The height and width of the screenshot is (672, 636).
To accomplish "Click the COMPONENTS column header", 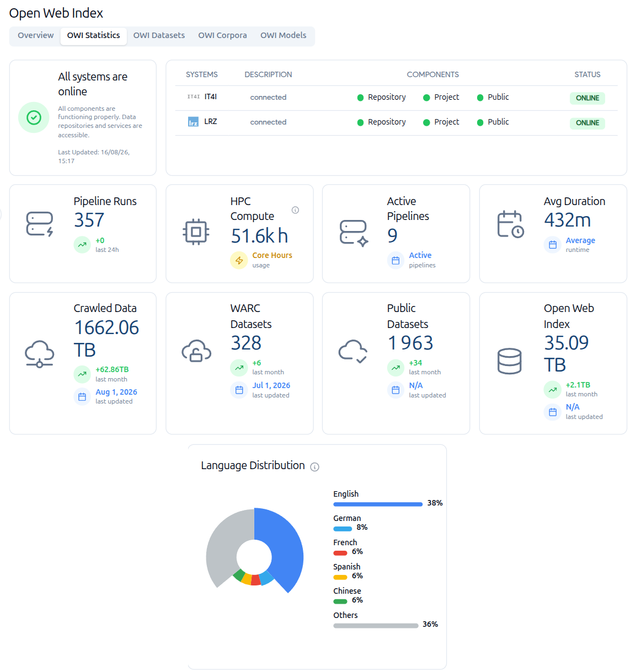I will pyautogui.click(x=432, y=74).
